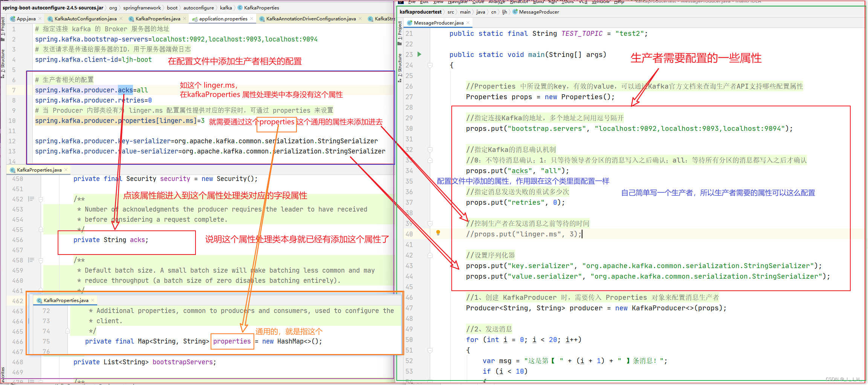Select the application.properties tab
Screen dimensions: 868x385
[223, 18]
